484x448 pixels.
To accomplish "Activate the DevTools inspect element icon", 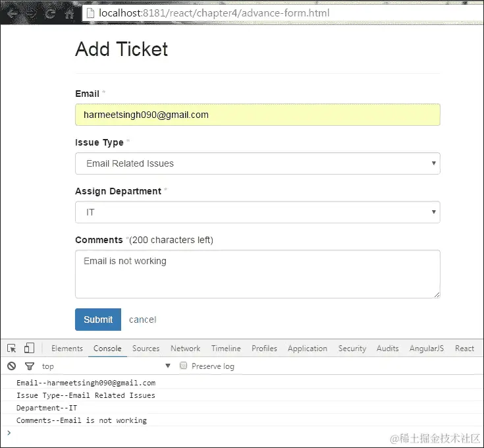I will click(x=12, y=349).
